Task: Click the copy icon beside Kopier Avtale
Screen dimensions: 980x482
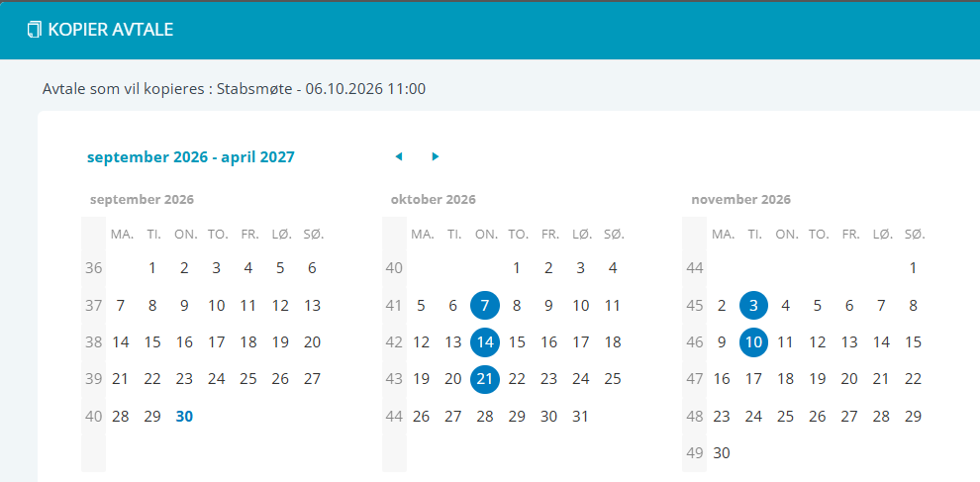Action: point(35,30)
